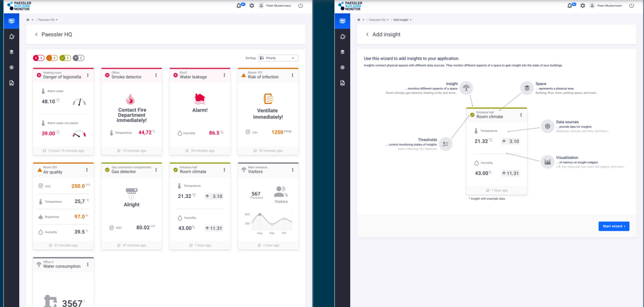Click the power logout icon beside Peter Mustermann, left window

pos(301,6)
